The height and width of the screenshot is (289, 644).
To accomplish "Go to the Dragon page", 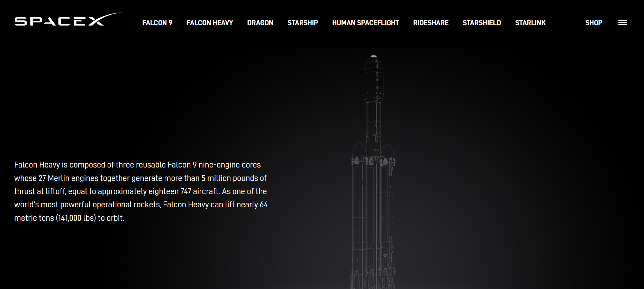I will point(260,23).
